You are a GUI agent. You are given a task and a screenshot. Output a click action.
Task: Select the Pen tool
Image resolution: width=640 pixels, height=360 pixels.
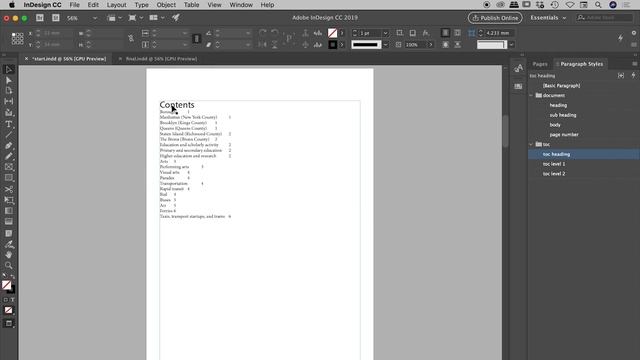coord(9,146)
